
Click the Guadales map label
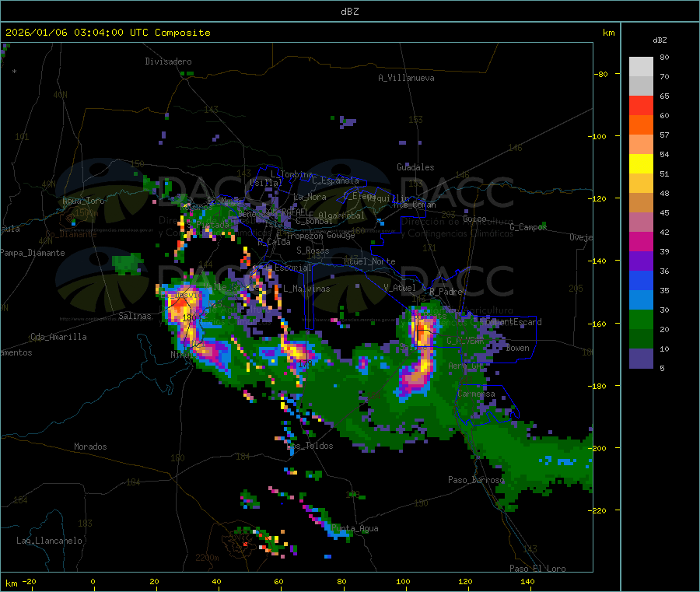(x=415, y=167)
